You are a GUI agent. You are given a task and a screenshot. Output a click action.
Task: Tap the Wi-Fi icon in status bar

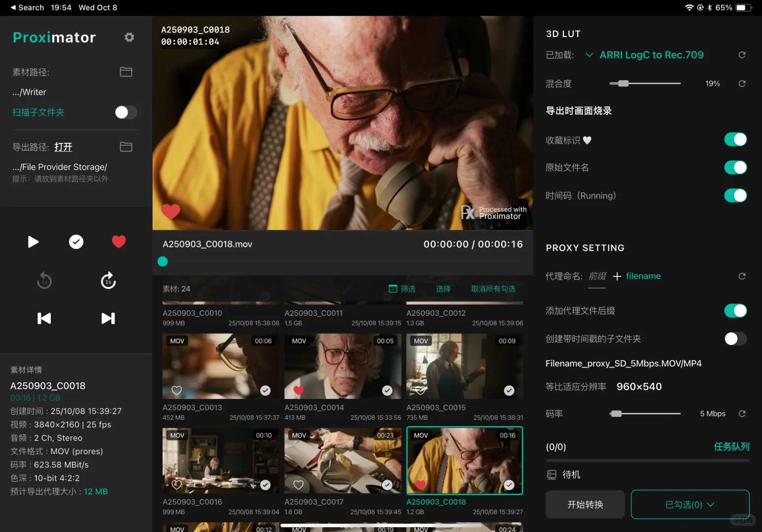(689, 7)
